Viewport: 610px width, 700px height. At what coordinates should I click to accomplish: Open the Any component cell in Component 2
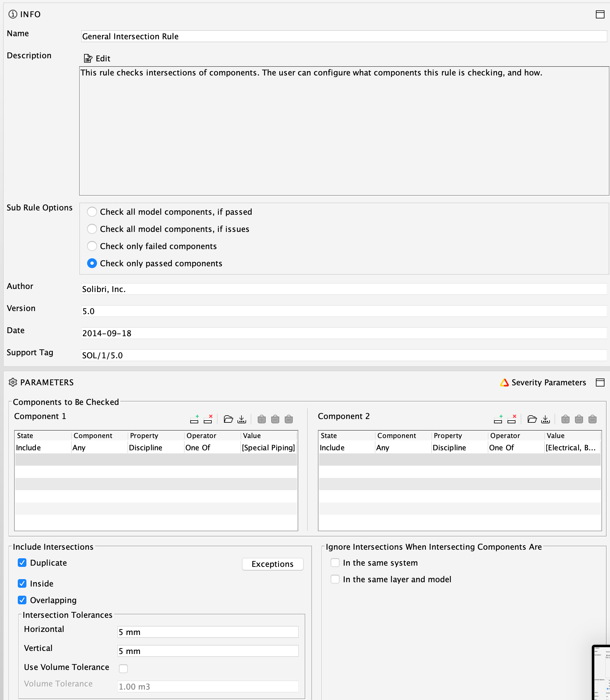[x=403, y=448]
